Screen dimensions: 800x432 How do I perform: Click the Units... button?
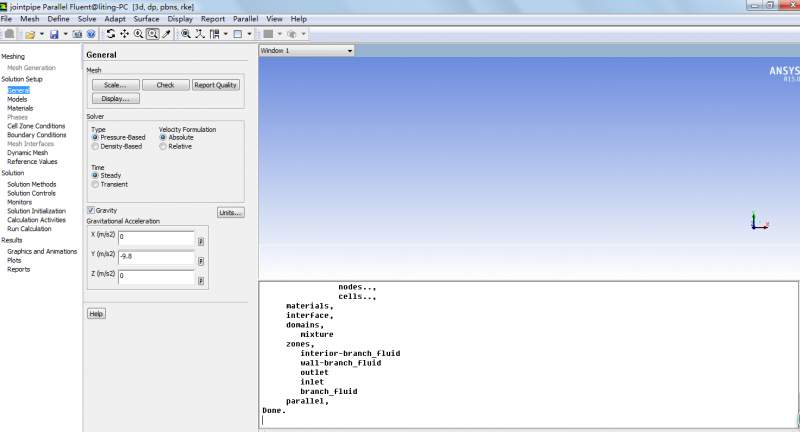tap(231, 212)
